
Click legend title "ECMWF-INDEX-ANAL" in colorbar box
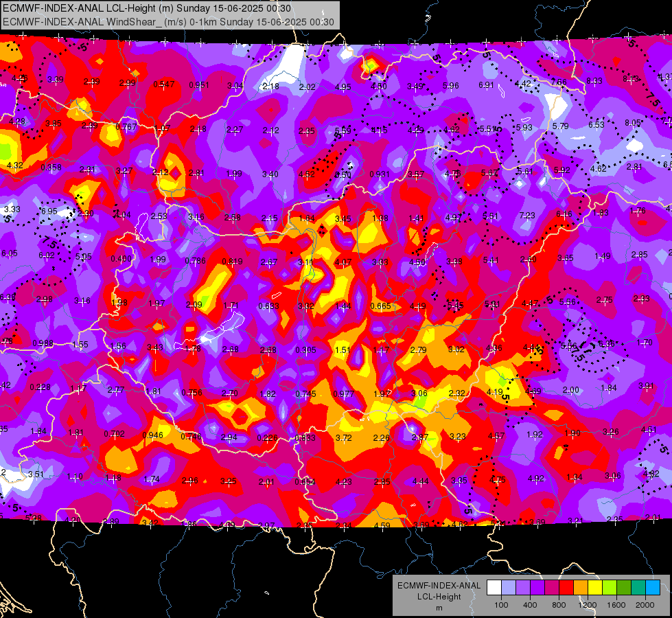point(439,586)
